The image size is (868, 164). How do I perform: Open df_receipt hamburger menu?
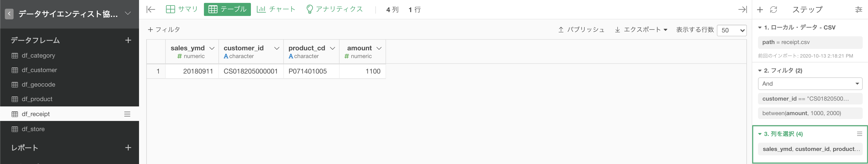click(x=127, y=114)
